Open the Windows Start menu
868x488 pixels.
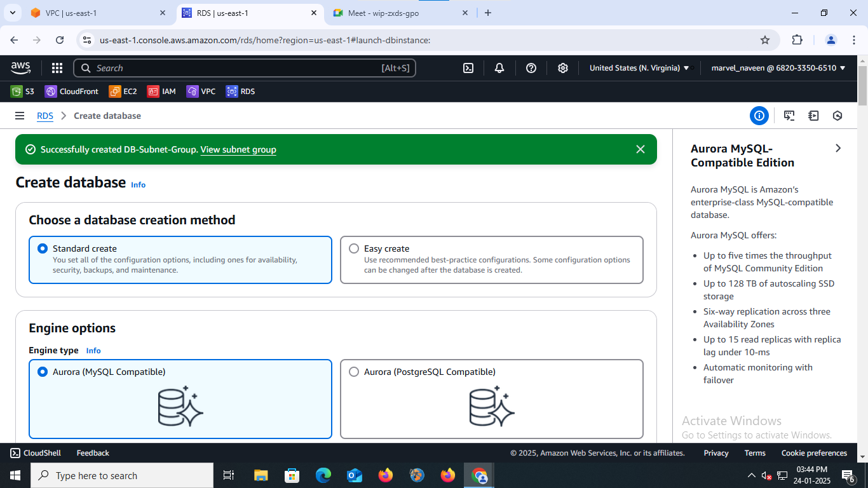[x=15, y=475]
